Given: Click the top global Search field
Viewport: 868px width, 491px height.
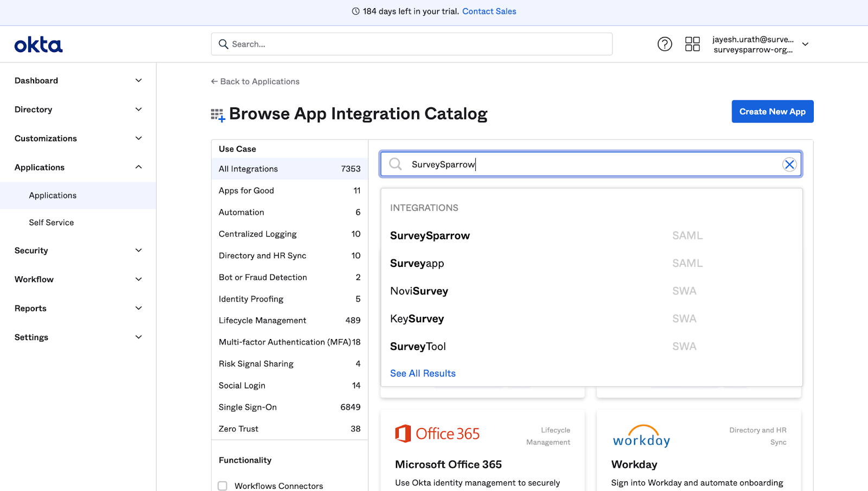Looking at the screenshot, I should (411, 44).
